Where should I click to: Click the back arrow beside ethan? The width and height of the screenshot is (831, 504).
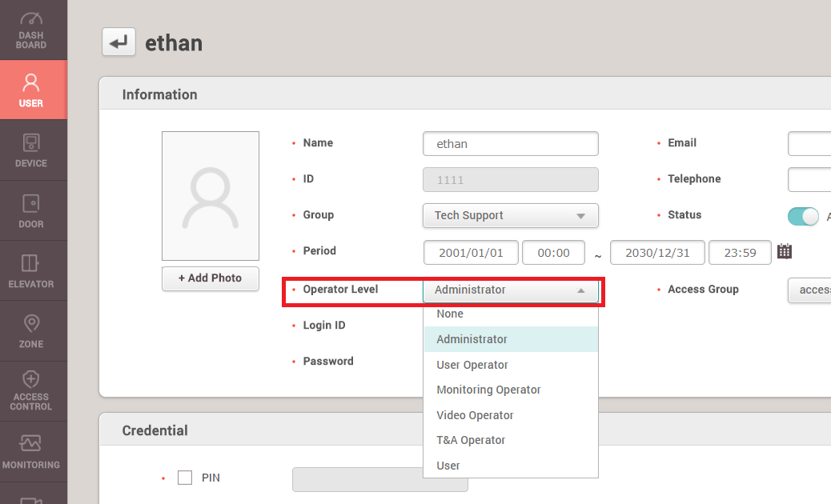118,42
